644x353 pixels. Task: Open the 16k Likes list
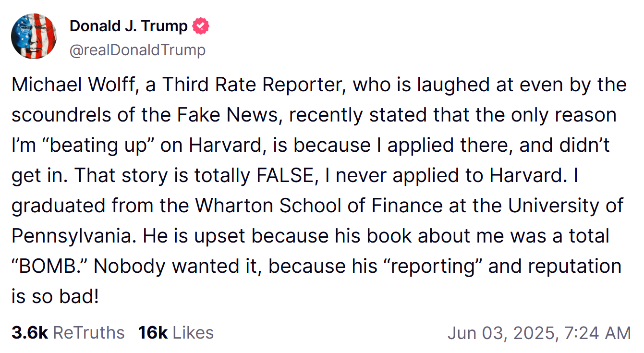pos(176,332)
